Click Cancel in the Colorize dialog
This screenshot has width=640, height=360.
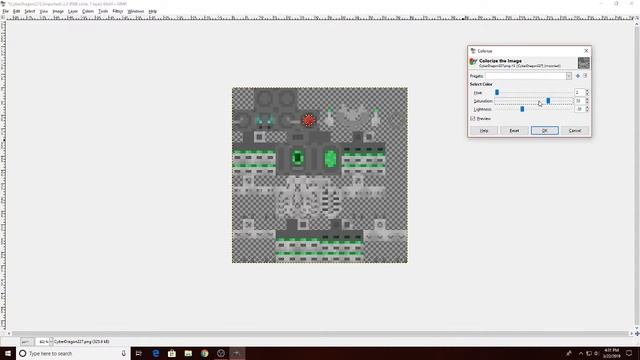pos(575,131)
